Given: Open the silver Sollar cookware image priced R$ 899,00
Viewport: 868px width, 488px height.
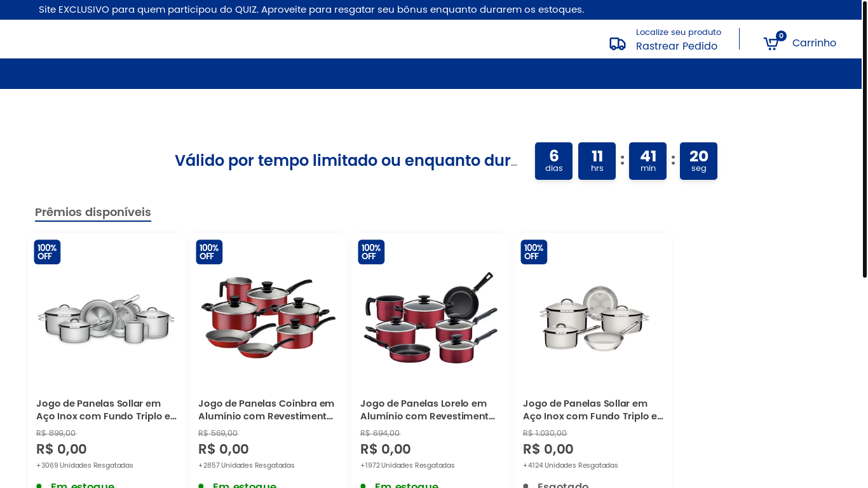Looking at the screenshot, I should 106,318.
